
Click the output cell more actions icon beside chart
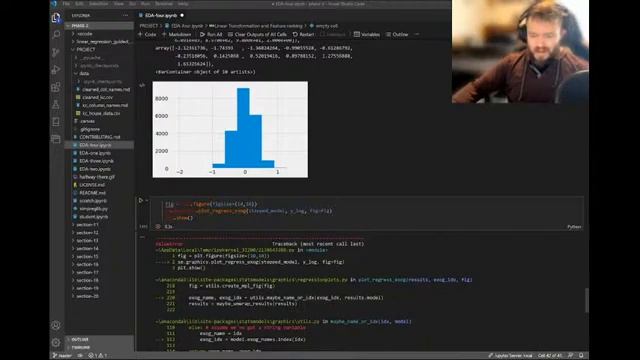point(142,85)
